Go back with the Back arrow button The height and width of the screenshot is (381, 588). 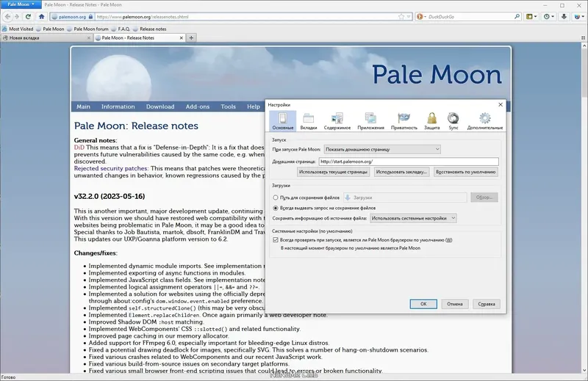[x=7, y=16]
